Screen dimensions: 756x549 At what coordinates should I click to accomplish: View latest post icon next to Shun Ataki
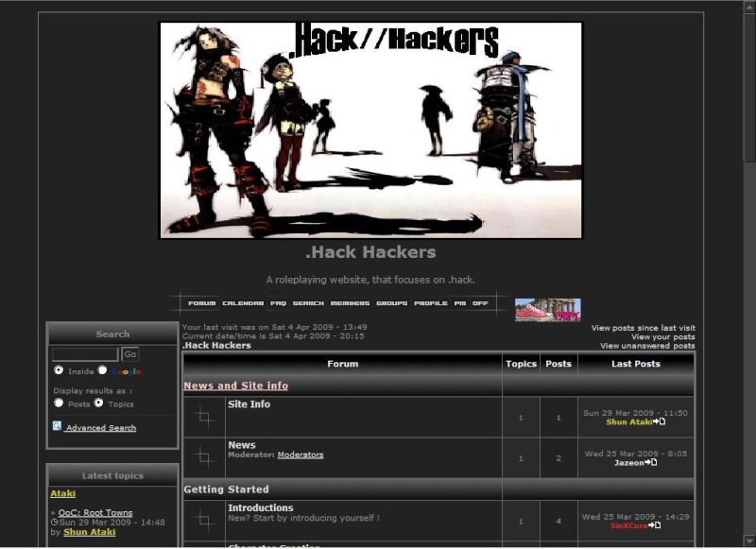tap(659, 421)
